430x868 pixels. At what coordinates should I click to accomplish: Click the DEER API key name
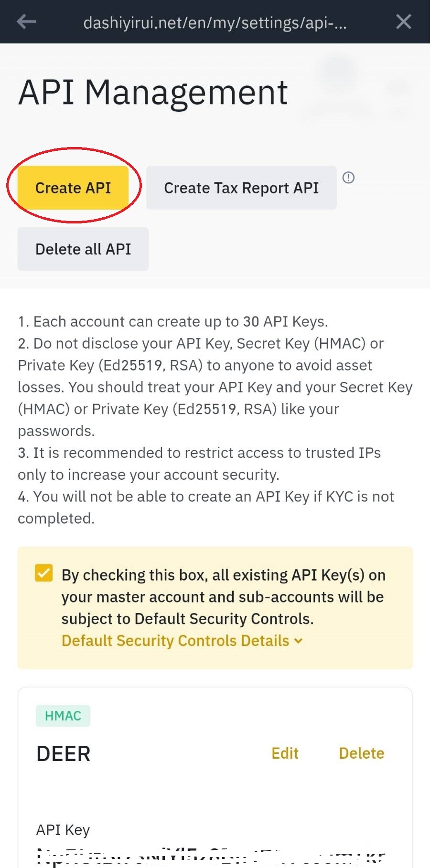tap(64, 754)
